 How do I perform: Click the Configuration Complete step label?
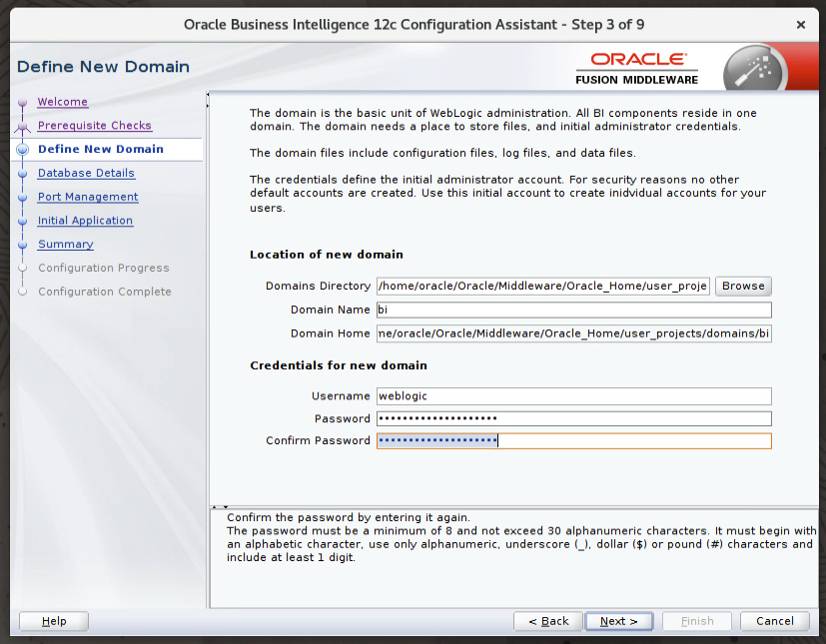(104, 292)
